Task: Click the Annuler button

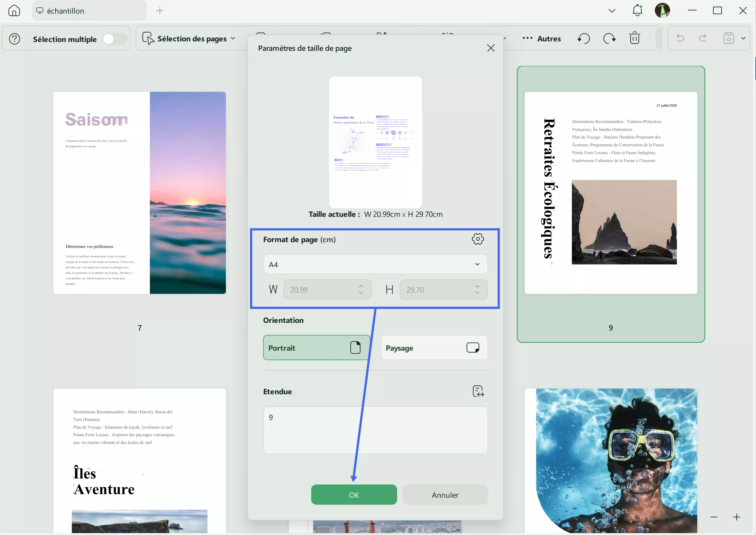Action: click(x=445, y=495)
